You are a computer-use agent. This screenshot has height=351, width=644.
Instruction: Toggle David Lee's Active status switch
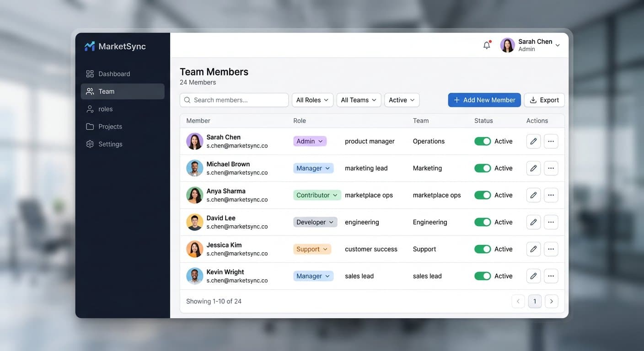(x=483, y=222)
